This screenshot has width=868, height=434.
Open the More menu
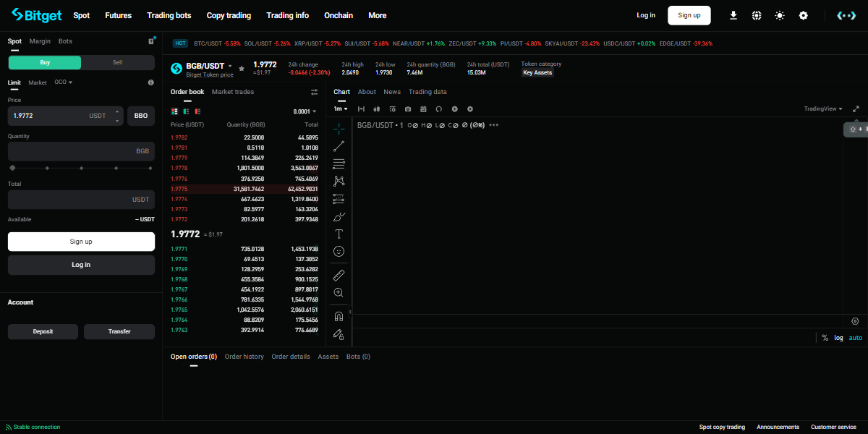(x=377, y=15)
